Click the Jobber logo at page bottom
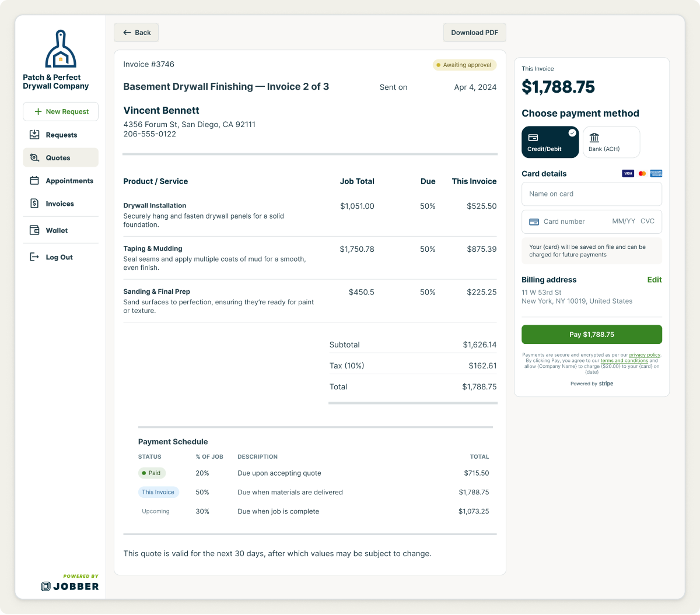700x615 pixels. pyautogui.click(x=70, y=586)
